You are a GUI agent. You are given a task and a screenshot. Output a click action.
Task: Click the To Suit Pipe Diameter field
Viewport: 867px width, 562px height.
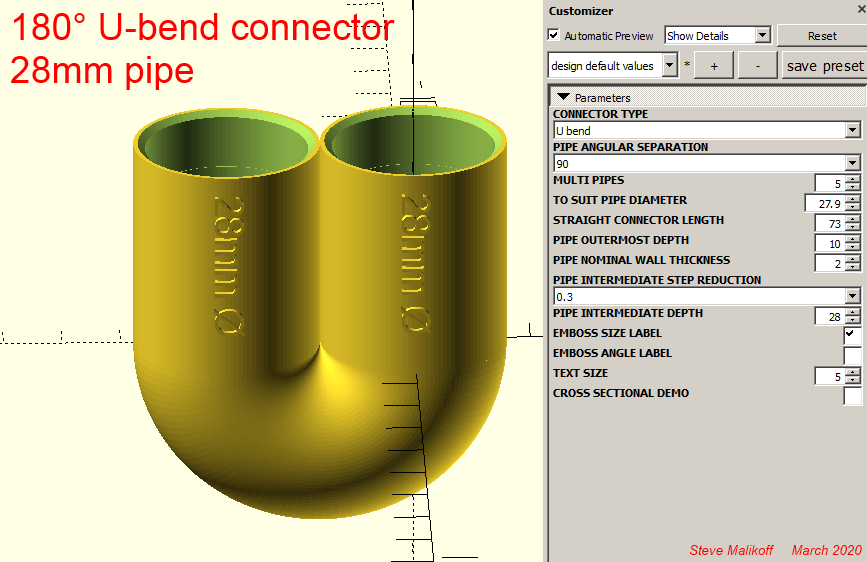pos(824,203)
